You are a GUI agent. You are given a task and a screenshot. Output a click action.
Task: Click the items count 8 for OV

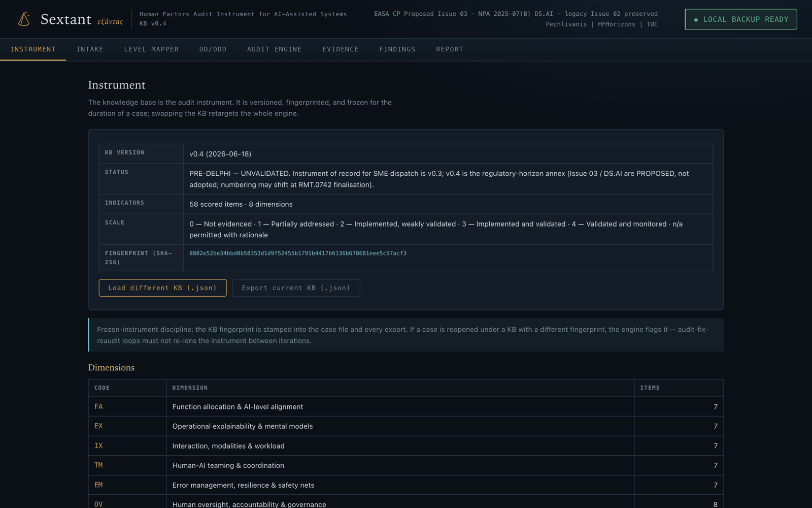click(x=715, y=504)
